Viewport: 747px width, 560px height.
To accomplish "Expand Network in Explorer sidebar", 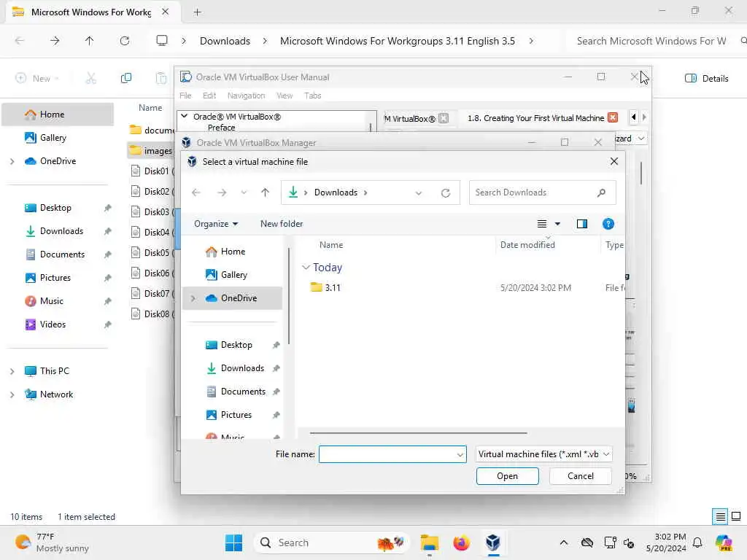I will 12,394.
